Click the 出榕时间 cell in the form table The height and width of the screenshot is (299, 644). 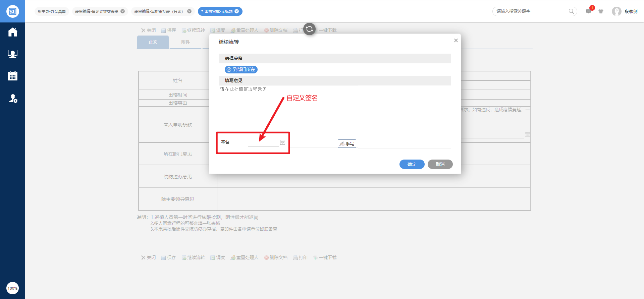(178, 95)
